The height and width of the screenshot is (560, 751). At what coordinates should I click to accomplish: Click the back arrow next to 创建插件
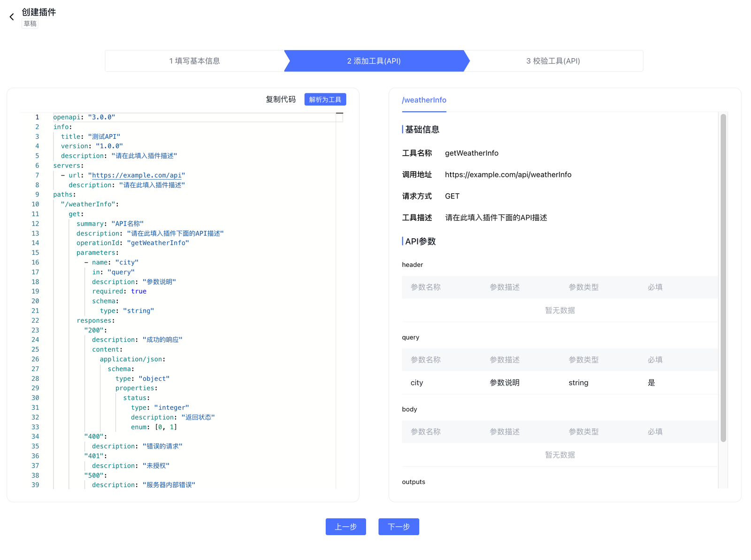click(12, 17)
